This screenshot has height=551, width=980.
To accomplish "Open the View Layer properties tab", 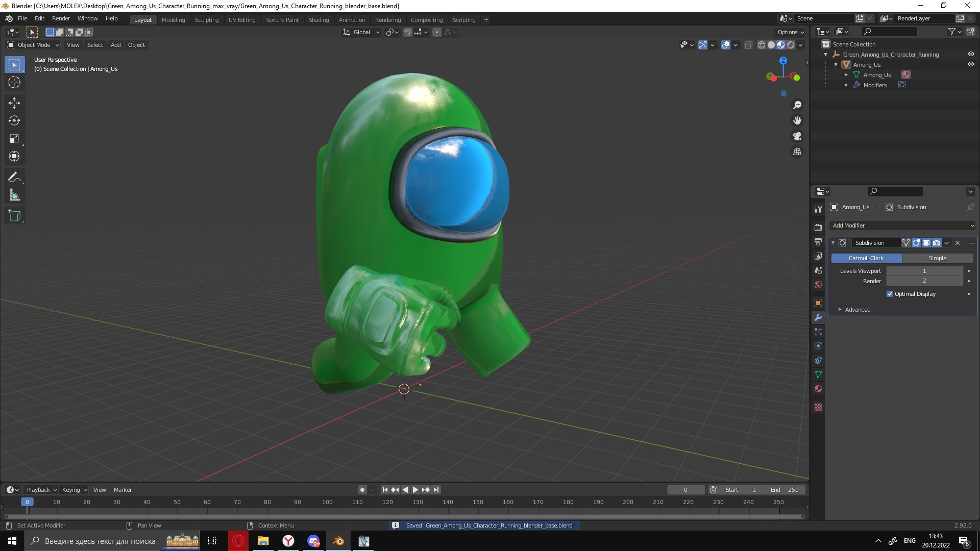I will coord(818,256).
